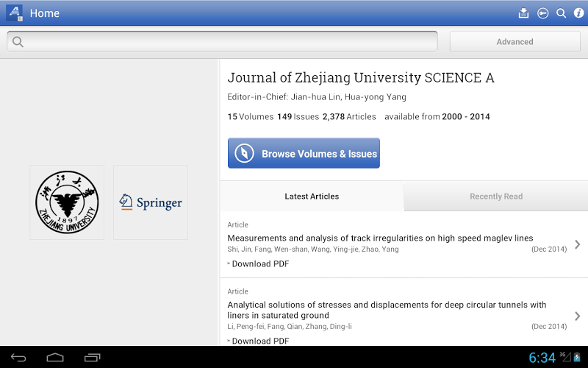Viewport: 588px width, 368px height.
Task: Expand the deep circular tunnels article chevron
Action: [577, 316]
